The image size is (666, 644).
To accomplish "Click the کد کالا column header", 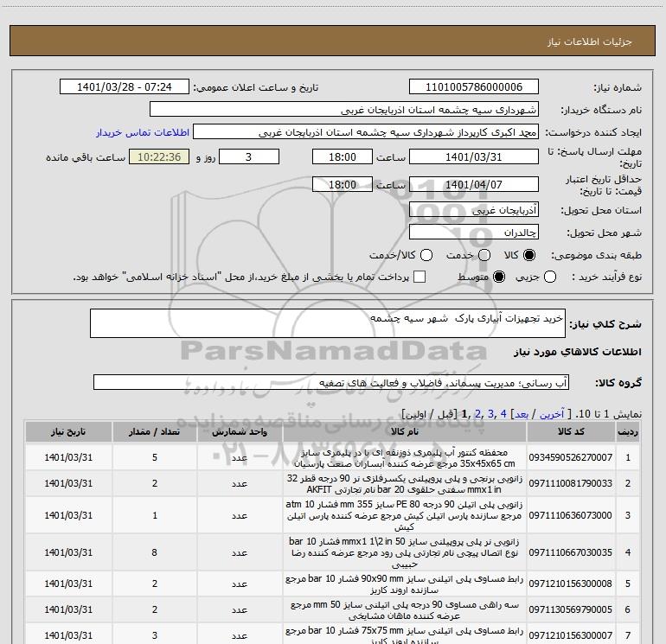I will click(571, 431).
